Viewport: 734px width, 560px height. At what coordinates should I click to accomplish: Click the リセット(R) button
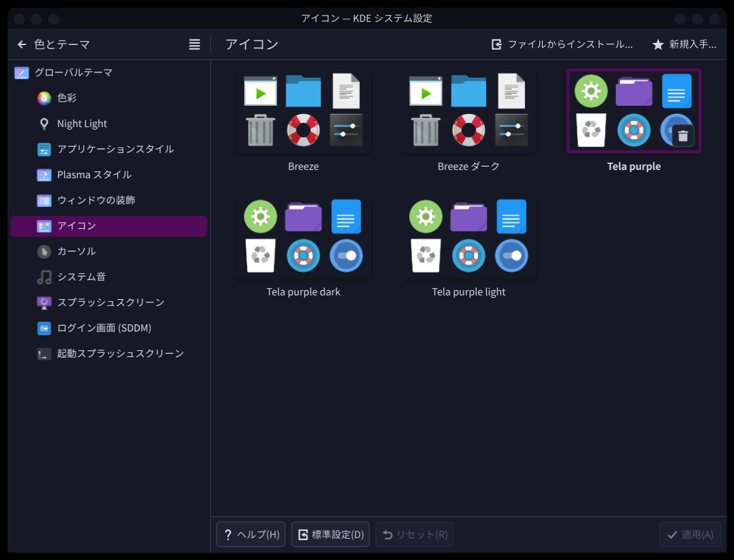(x=414, y=534)
